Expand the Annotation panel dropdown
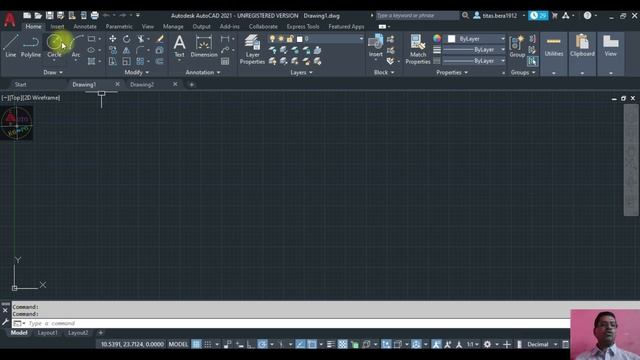The image size is (640, 360). (x=203, y=72)
